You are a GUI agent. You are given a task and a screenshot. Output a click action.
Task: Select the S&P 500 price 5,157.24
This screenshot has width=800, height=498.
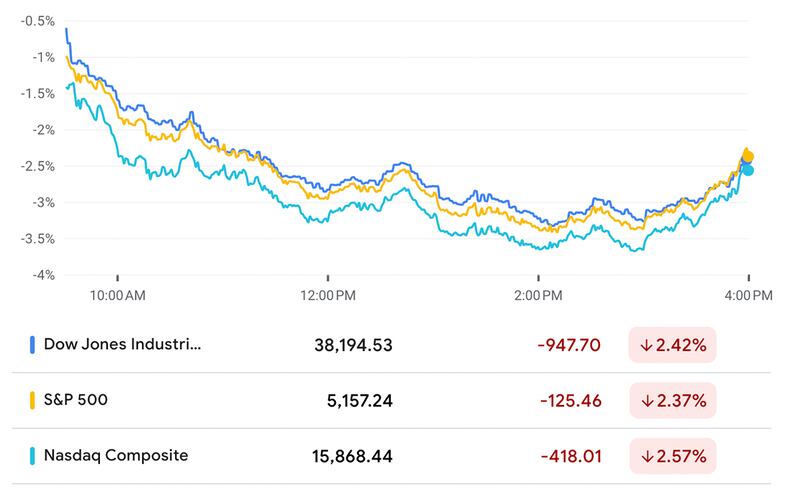tap(359, 401)
